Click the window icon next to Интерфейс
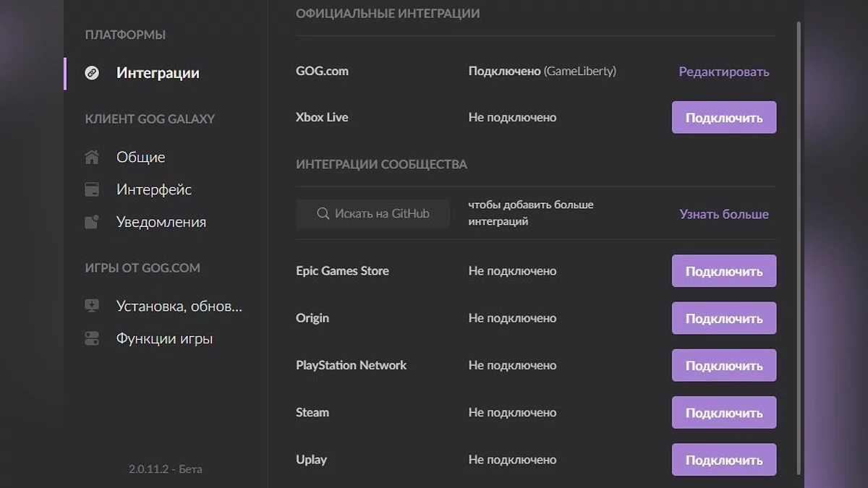 coord(92,189)
